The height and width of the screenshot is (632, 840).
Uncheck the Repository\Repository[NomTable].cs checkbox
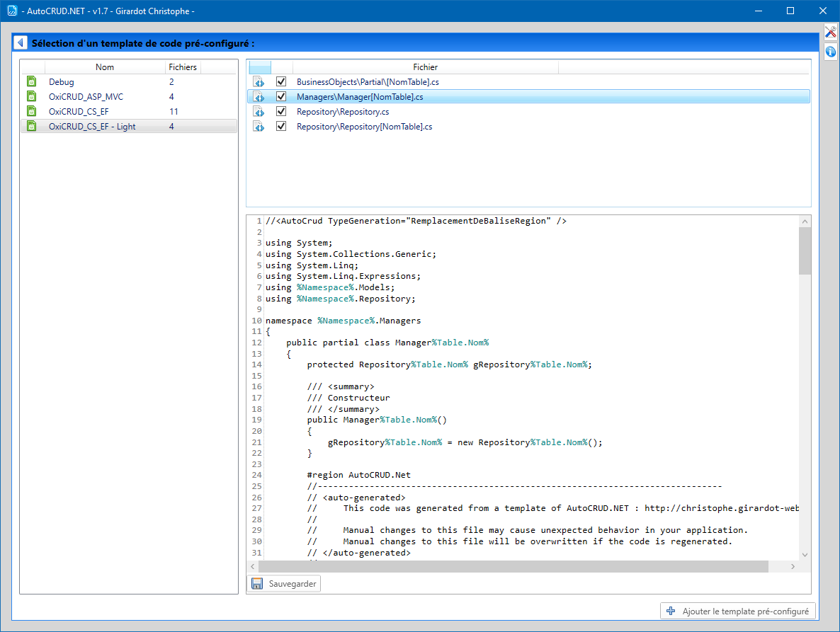(x=281, y=126)
